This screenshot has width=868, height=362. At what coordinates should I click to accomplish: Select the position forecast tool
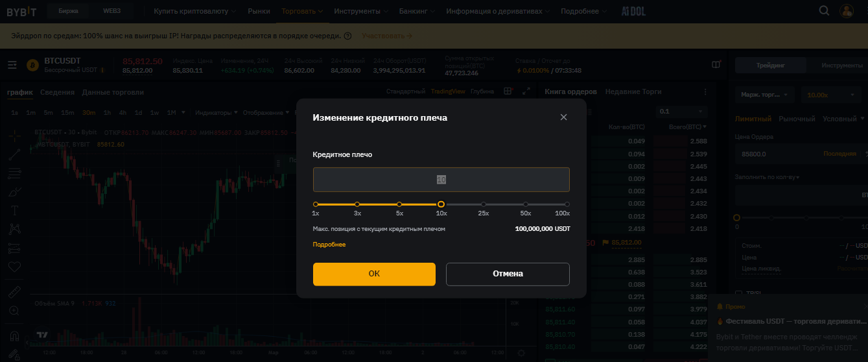pos(14,248)
